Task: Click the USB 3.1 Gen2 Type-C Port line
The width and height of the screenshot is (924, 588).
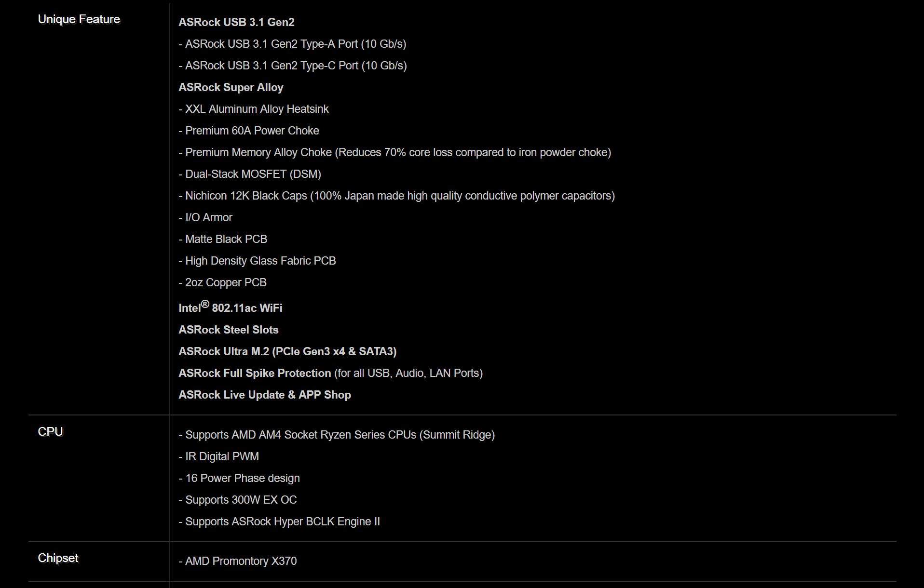Action: pos(293,66)
